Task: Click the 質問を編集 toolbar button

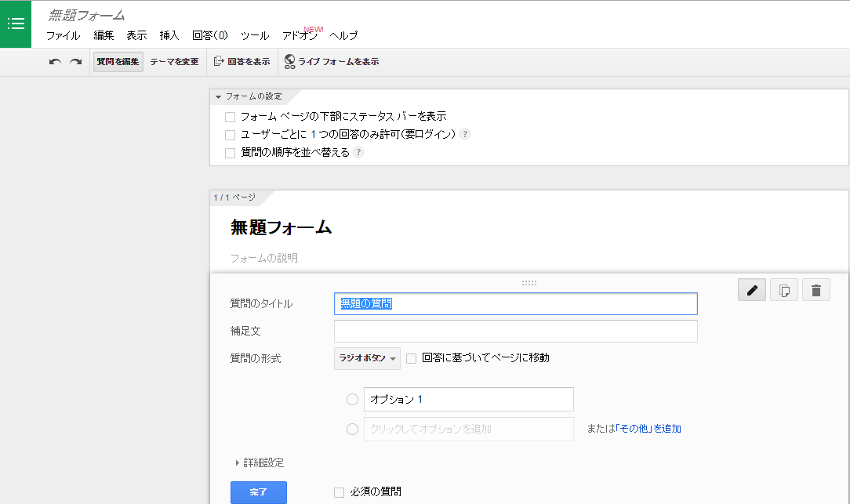Action: [x=118, y=62]
